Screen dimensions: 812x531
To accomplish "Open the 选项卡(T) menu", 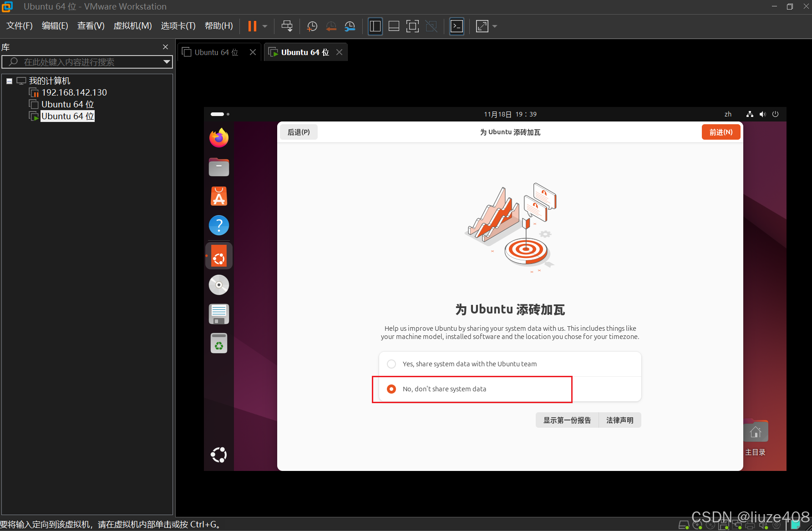I will click(178, 26).
